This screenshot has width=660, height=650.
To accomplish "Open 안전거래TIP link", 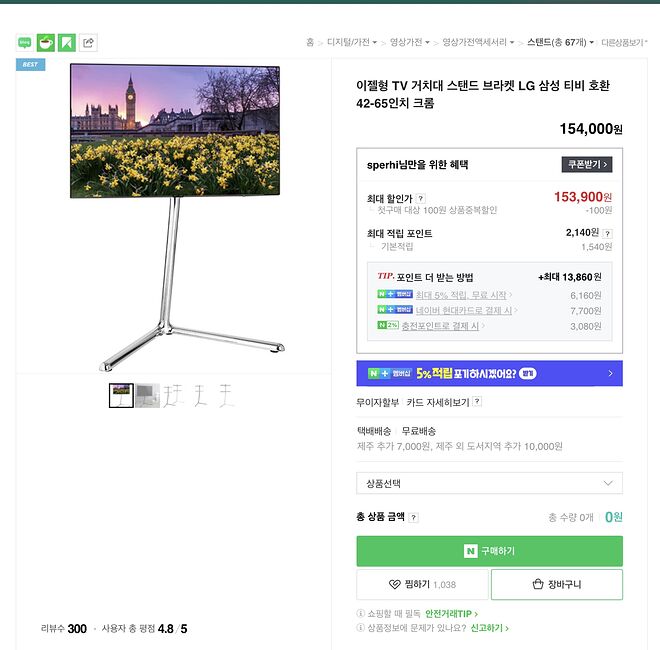I will pyautogui.click(x=451, y=613).
